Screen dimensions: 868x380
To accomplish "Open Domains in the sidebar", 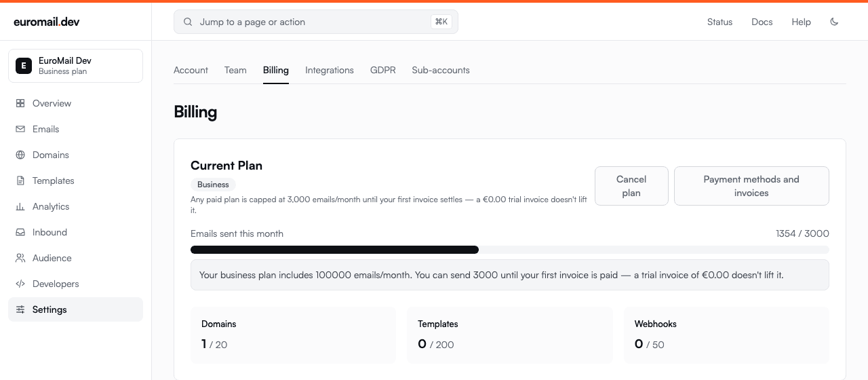I will point(75,155).
